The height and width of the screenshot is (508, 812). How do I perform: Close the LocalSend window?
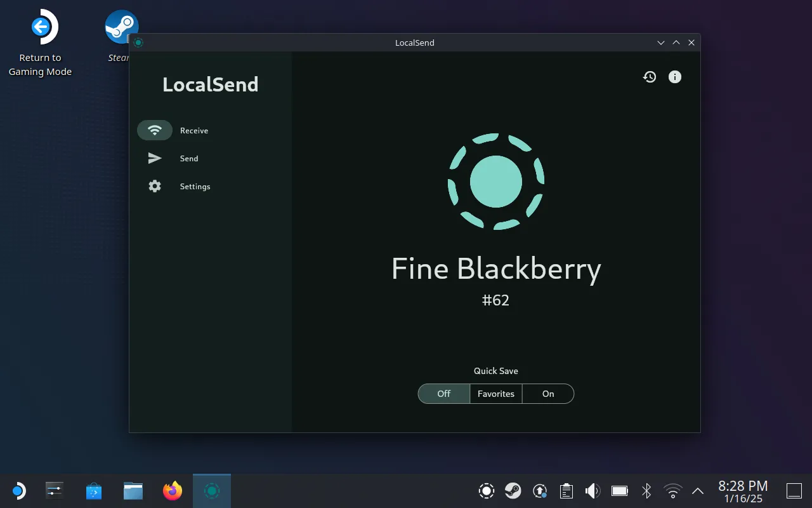pos(691,43)
